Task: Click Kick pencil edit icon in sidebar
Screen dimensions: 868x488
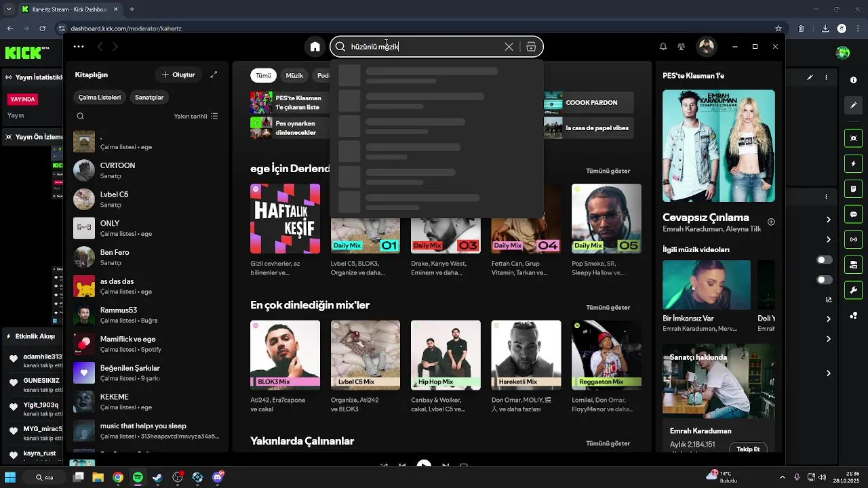Action: click(x=853, y=106)
